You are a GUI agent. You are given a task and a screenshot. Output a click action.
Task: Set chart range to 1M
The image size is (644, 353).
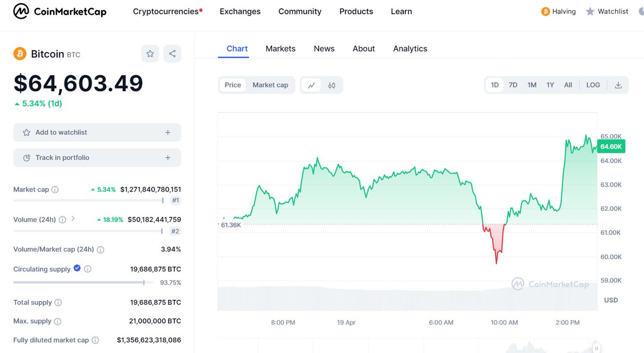pyautogui.click(x=532, y=85)
